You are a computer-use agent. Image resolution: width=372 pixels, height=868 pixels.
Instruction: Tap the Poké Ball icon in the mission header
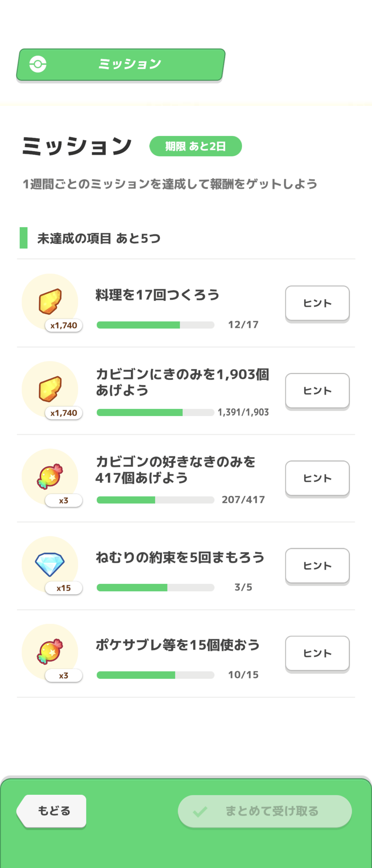pyautogui.click(x=38, y=64)
